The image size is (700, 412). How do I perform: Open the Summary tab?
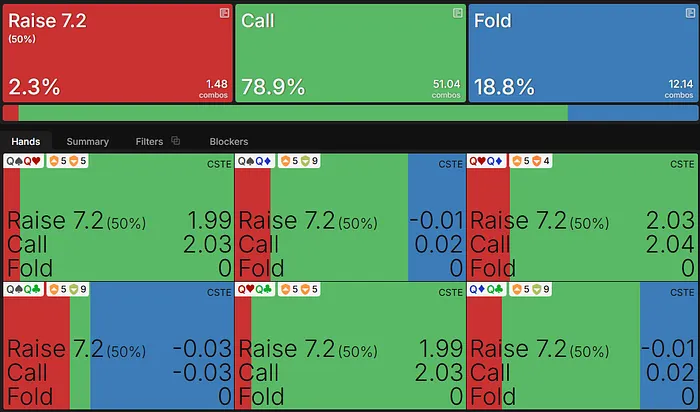(x=88, y=142)
